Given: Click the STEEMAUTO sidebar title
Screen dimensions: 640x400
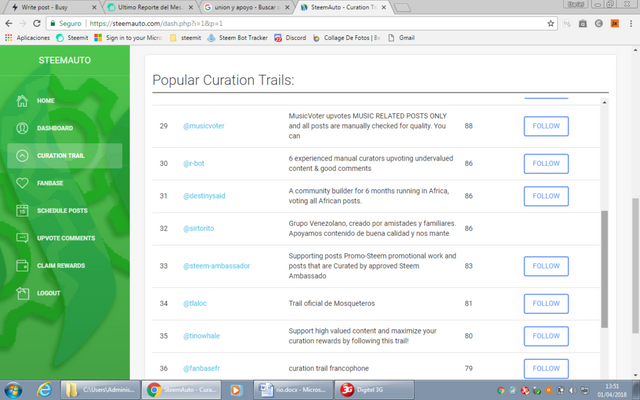Looking at the screenshot, I should tap(64, 60).
